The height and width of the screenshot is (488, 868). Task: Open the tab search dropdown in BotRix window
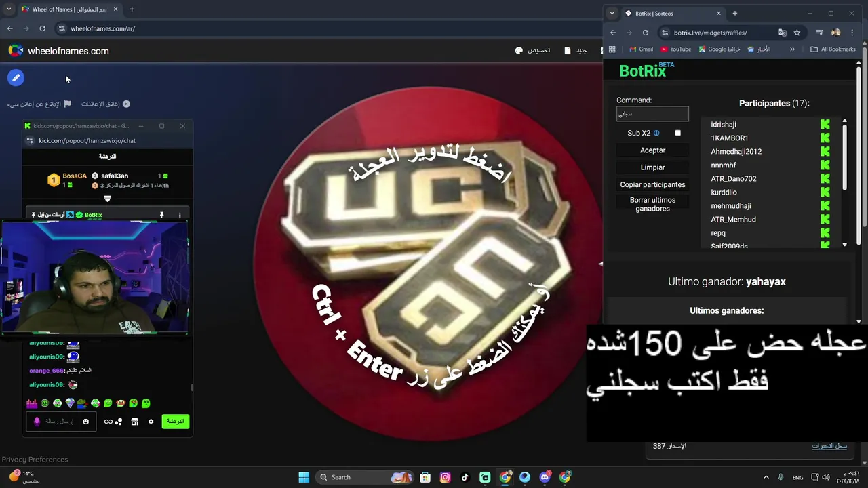click(612, 13)
